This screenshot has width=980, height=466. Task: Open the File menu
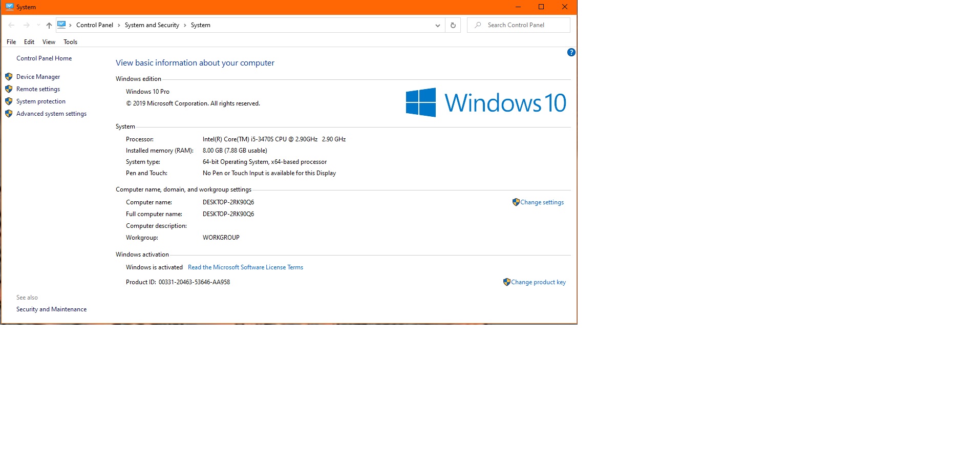11,42
